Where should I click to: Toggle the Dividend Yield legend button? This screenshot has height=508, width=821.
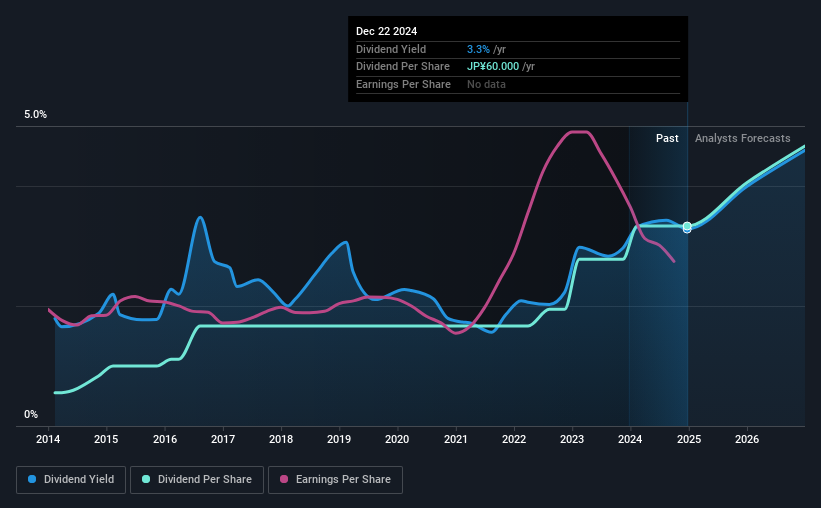click(x=71, y=480)
